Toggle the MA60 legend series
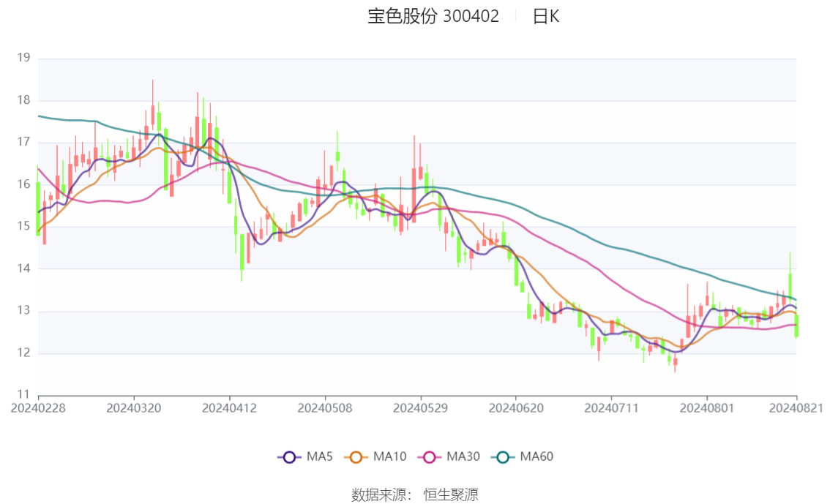The width and height of the screenshot is (830, 504). coord(523,456)
